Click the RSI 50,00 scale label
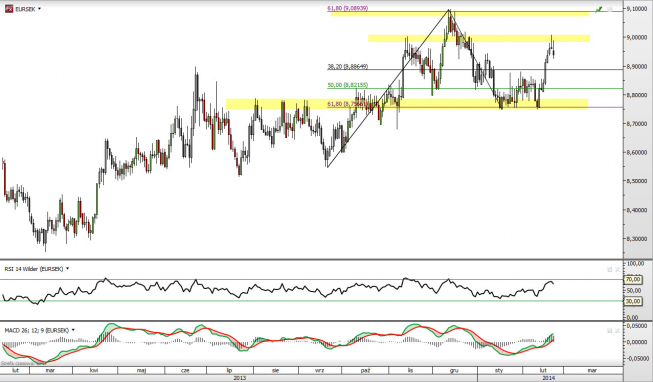Viewport: 653px width, 382px height. point(633,290)
